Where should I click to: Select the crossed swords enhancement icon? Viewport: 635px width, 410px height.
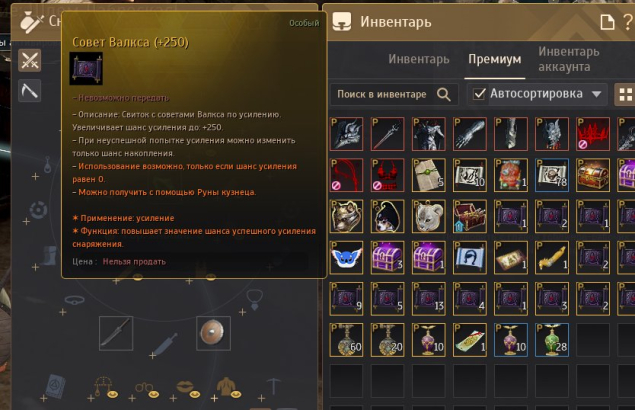(x=30, y=60)
